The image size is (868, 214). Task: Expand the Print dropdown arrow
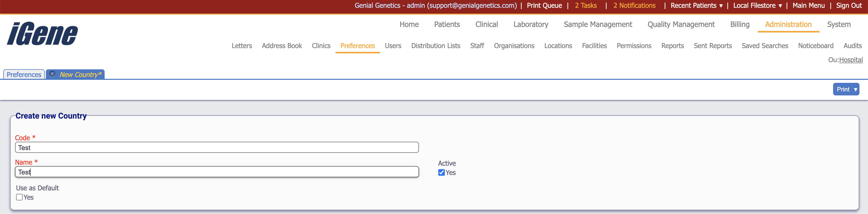[x=855, y=89]
